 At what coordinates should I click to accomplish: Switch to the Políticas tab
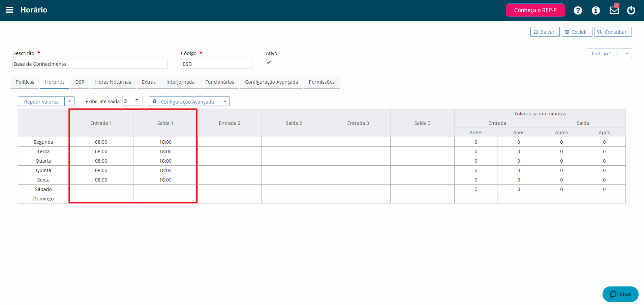[x=25, y=82]
